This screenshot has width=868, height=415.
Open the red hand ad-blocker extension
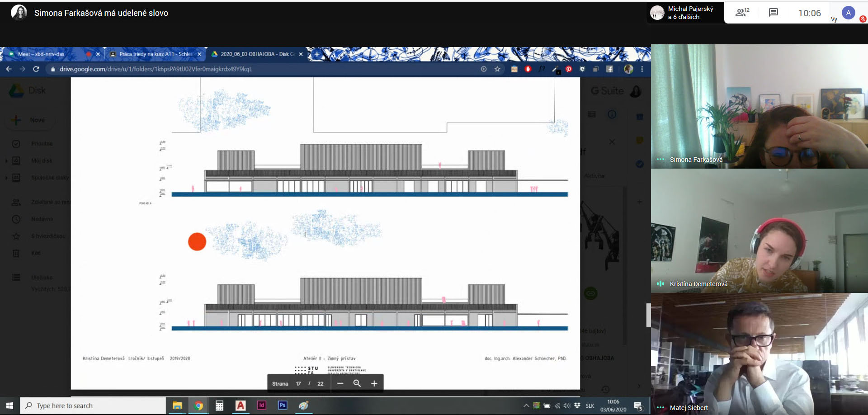tap(528, 69)
